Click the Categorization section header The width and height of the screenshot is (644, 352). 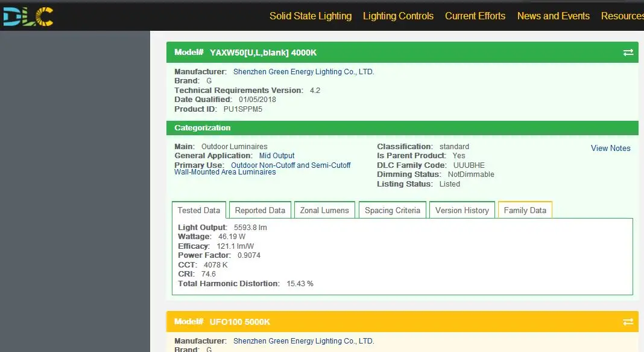tap(402, 128)
